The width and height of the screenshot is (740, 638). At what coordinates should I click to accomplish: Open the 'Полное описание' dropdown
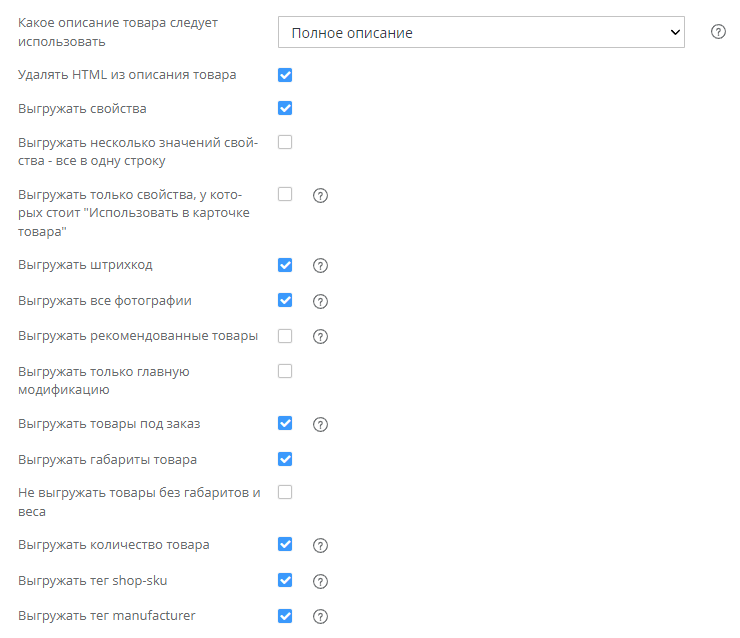coord(481,32)
